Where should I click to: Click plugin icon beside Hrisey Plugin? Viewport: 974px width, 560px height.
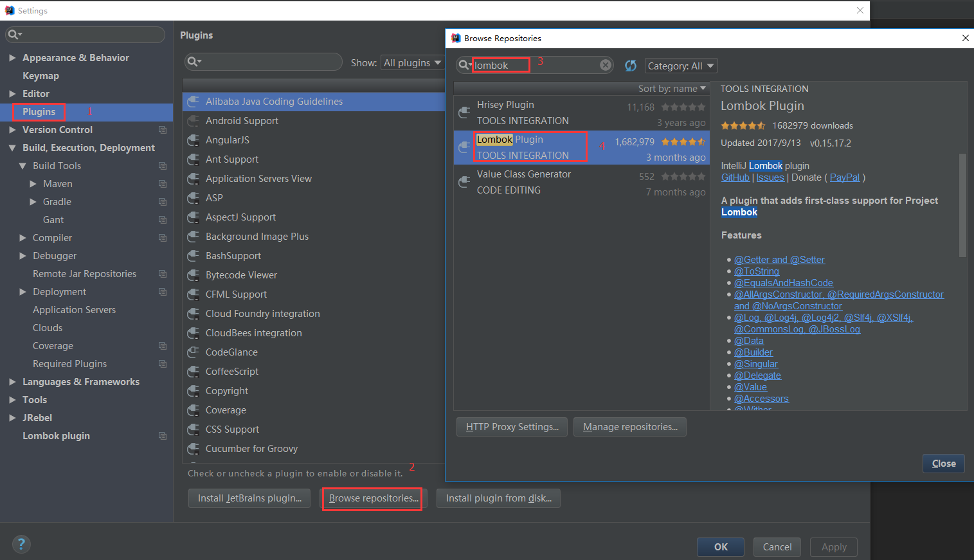[464, 113]
